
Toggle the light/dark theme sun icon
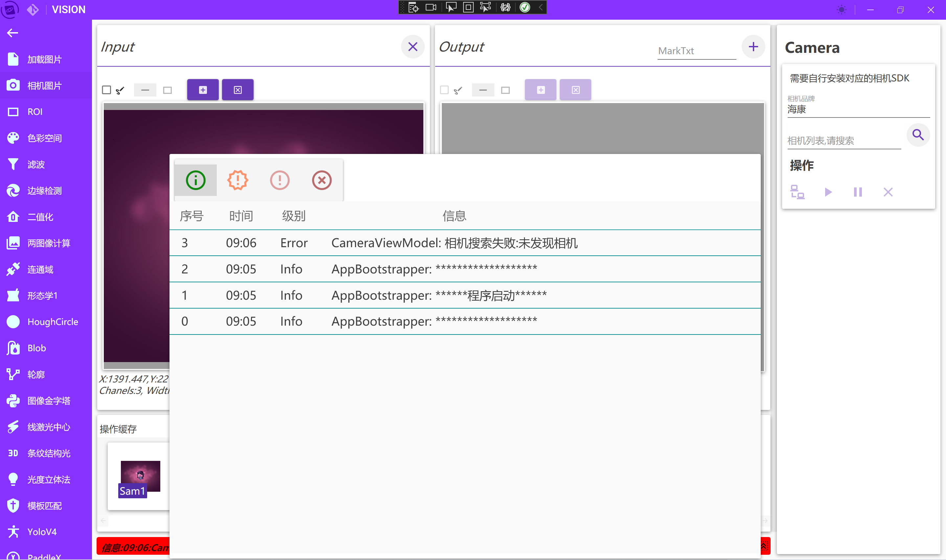[x=842, y=10]
